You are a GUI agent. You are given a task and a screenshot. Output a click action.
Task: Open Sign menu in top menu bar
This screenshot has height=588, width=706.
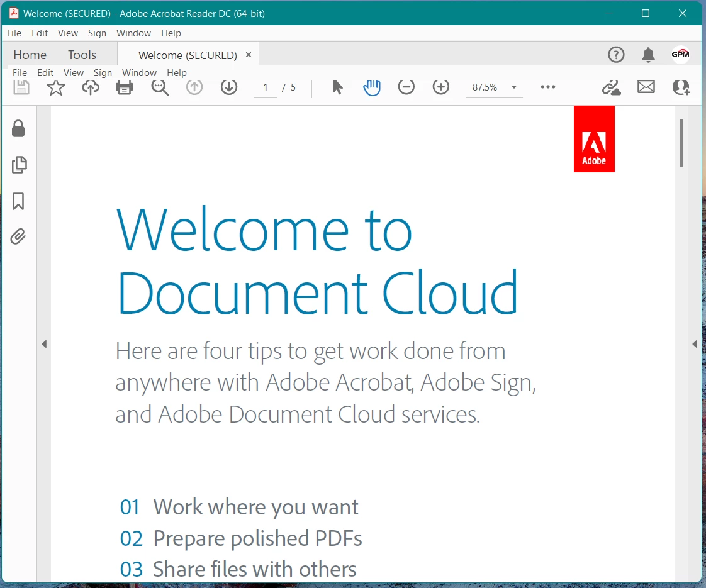tap(97, 33)
